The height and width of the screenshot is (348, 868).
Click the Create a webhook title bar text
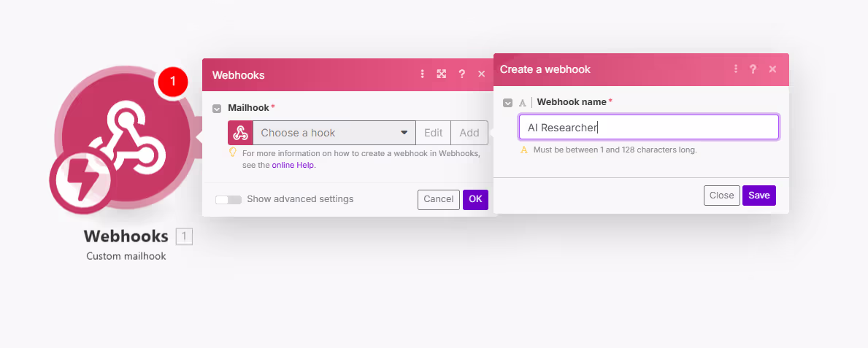tap(545, 69)
